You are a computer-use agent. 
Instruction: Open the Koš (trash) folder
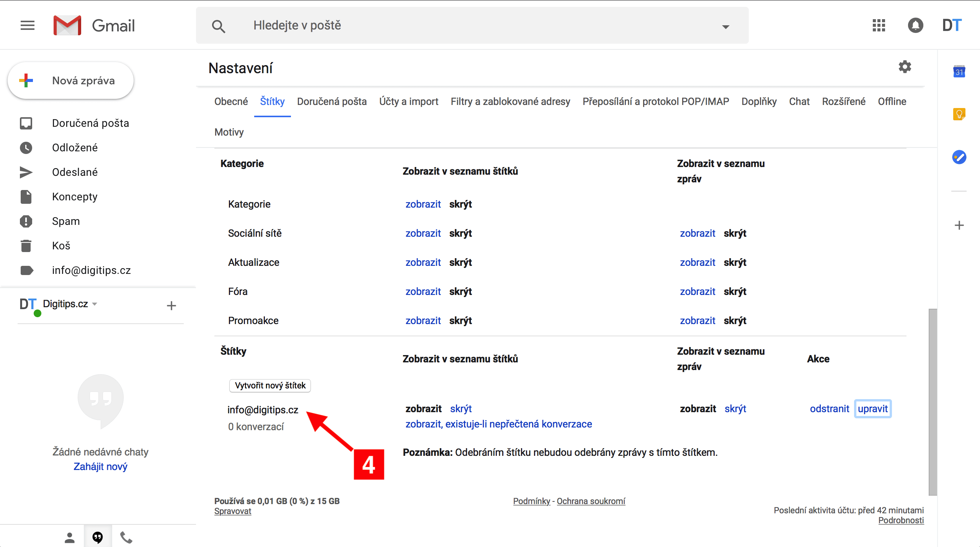[61, 246]
